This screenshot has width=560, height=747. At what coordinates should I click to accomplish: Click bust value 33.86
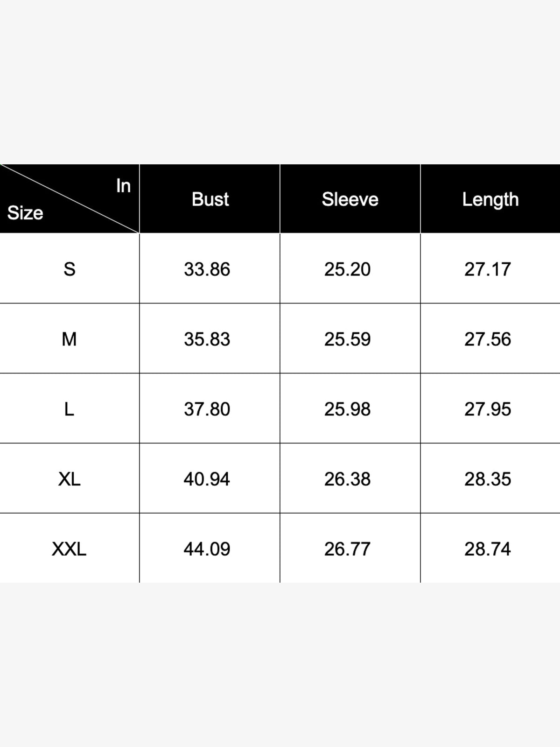pos(207,269)
